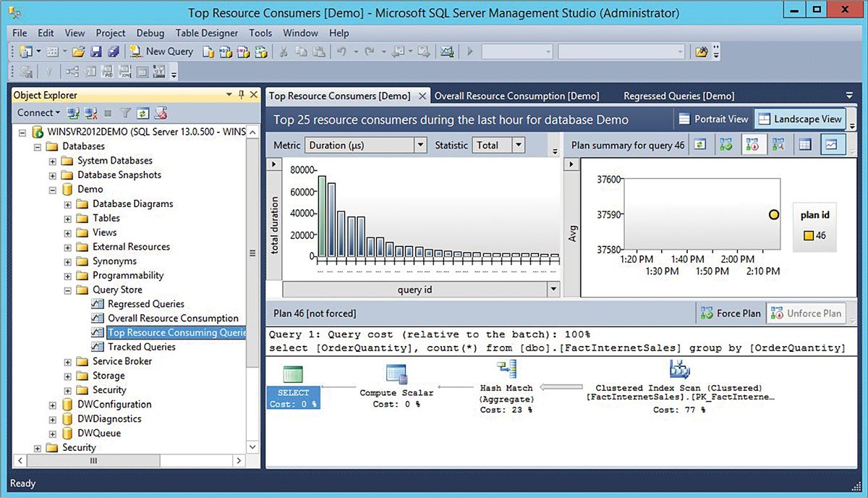Viewport: 868px width, 498px height.
Task: Select Top Resource Consuming Queries in tree
Action: (x=176, y=333)
